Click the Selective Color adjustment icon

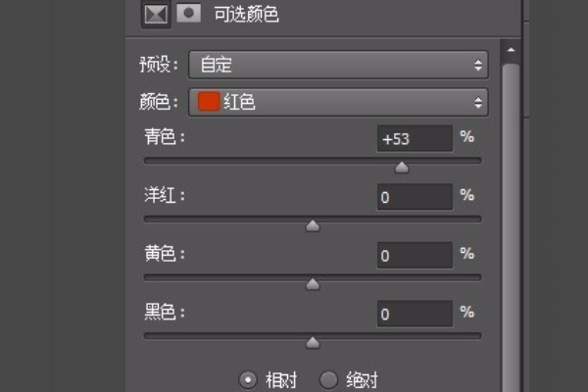click(x=156, y=15)
